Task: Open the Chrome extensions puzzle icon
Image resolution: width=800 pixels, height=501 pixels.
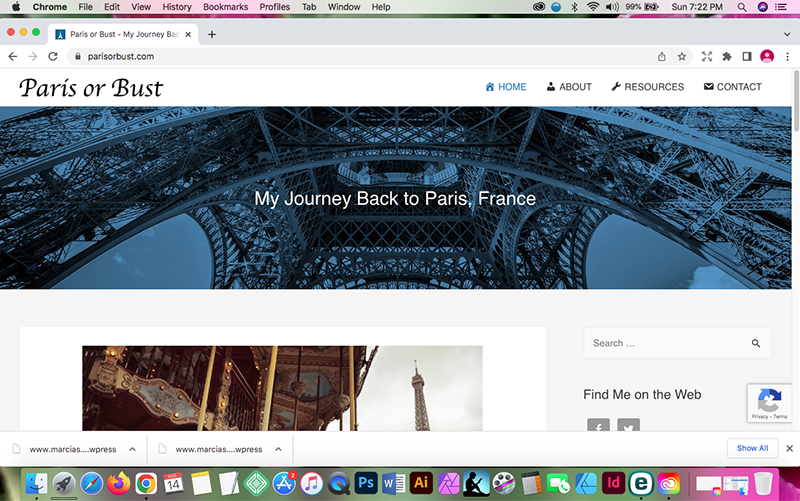Action: pyautogui.click(x=727, y=56)
